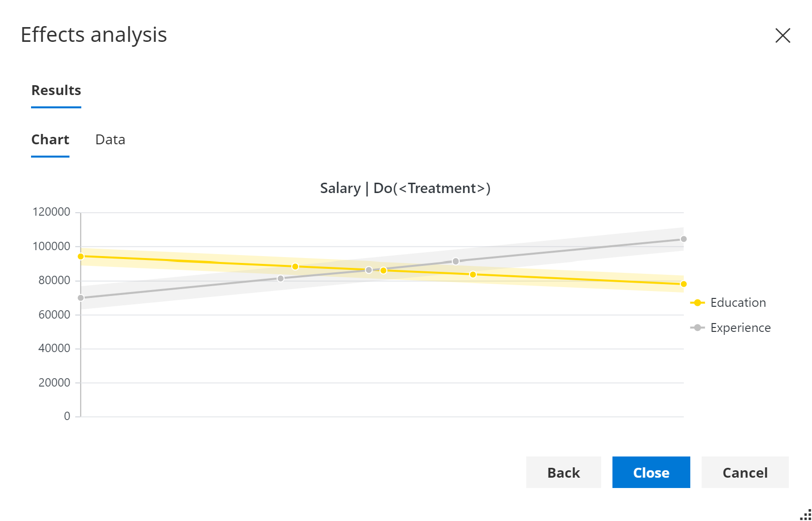Pick the second Education point from left
This screenshot has height=521, width=812.
tap(295, 267)
